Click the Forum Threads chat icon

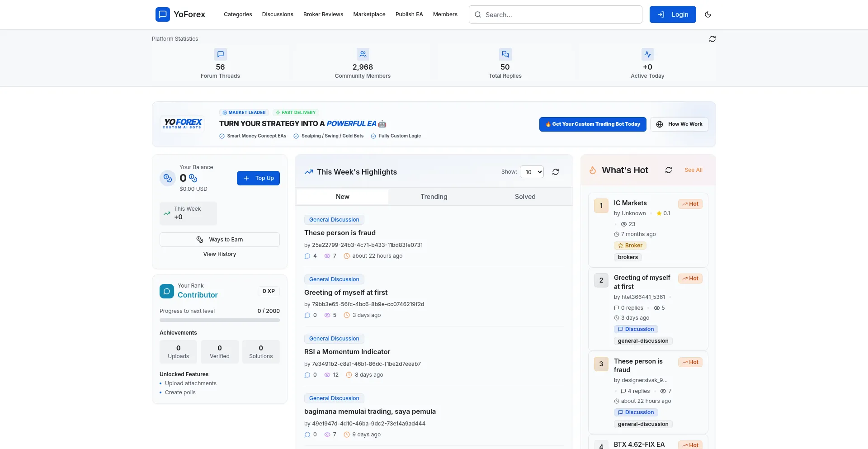click(221, 54)
